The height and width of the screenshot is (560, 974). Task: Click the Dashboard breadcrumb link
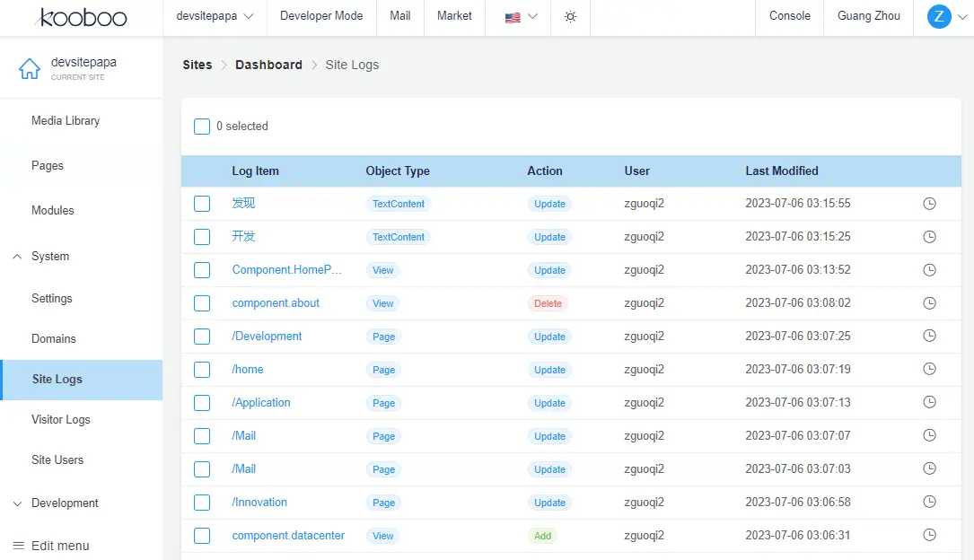point(268,65)
